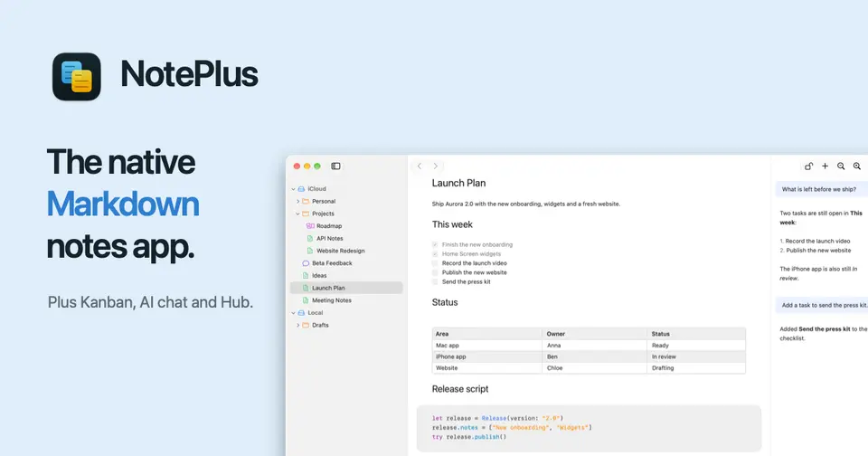Check Send the press kit checkbox
The height and width of the screenshot is (456, 868).
click(x=435, y=282)
